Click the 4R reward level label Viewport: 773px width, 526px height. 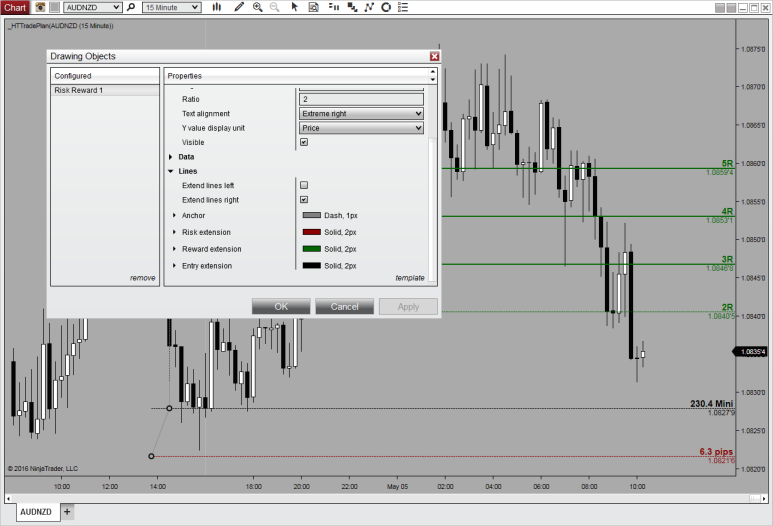click(727, 211)
